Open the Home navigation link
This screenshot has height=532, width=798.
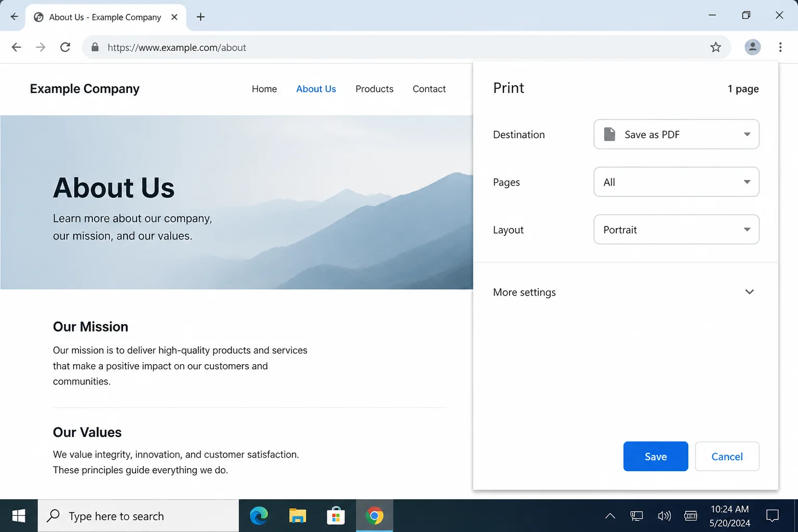click(264, 89)
